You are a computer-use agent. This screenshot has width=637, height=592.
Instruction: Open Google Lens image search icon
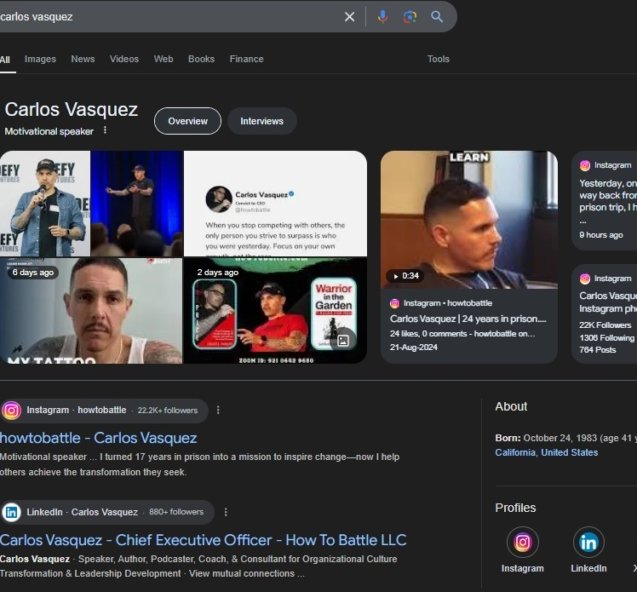pos(410,17)
